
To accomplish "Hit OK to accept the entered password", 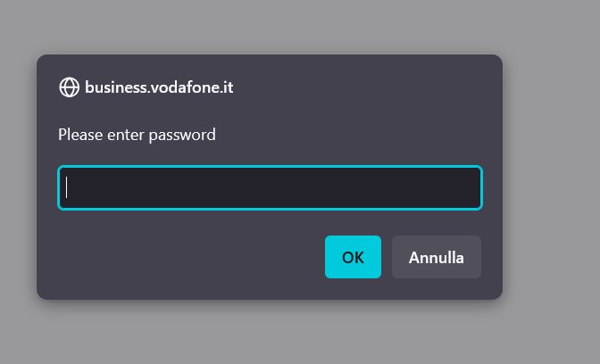I will pyautogui.click(x=353, y=257).
